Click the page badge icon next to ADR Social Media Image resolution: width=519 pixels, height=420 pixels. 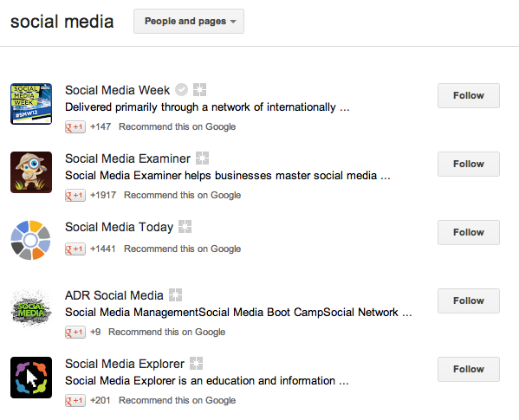click(x=175, y=295)
